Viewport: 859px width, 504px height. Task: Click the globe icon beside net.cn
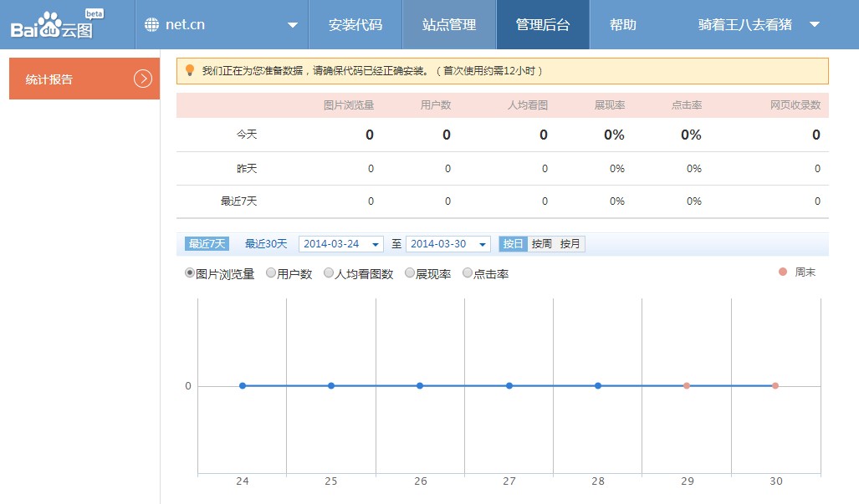[151, 25]
